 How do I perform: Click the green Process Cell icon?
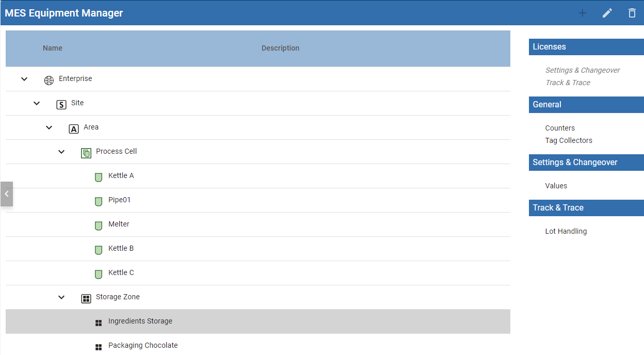(86, 153)
